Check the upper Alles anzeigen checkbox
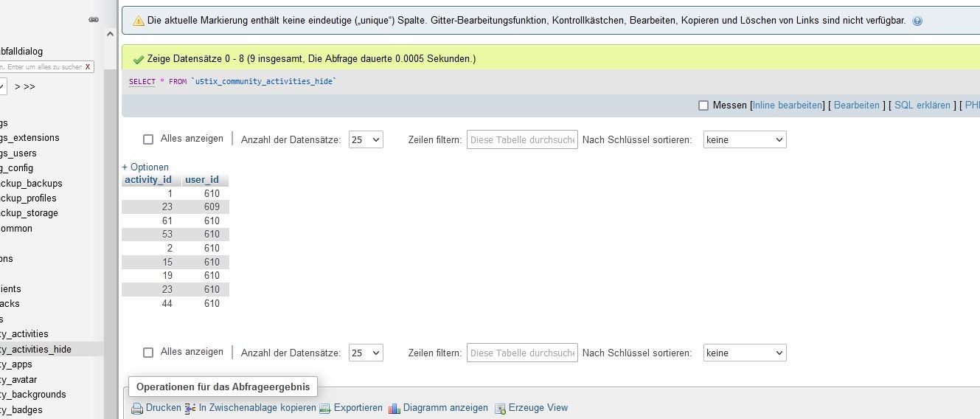This screenshot has height=419, width=980. coord(148,139)
